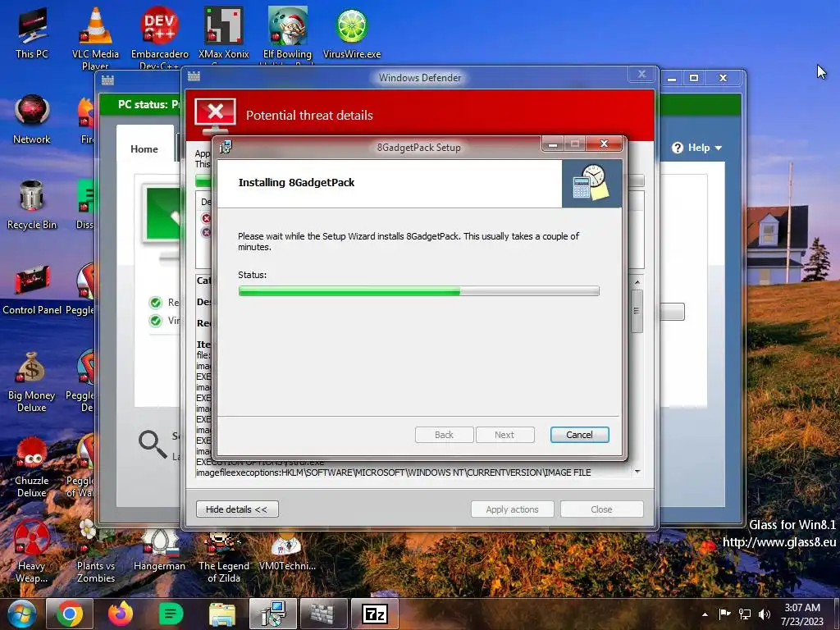Maximize the Windows Defender main window

click(694, 78)
